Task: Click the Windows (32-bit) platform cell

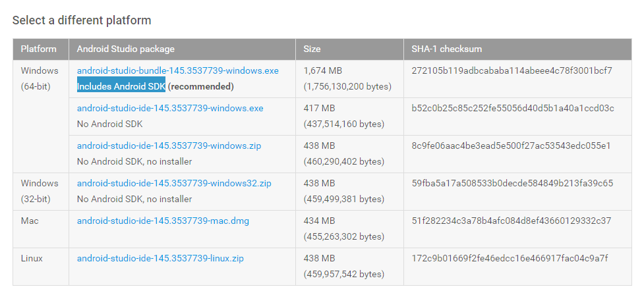Action: pyautogui.click(x=40, y=191)
